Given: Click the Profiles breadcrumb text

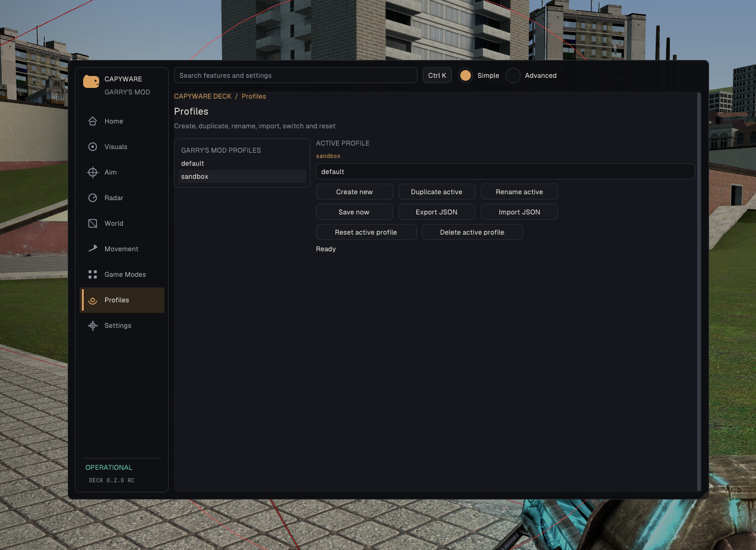Looking at the screenshot, I should (x=254, y=96).
